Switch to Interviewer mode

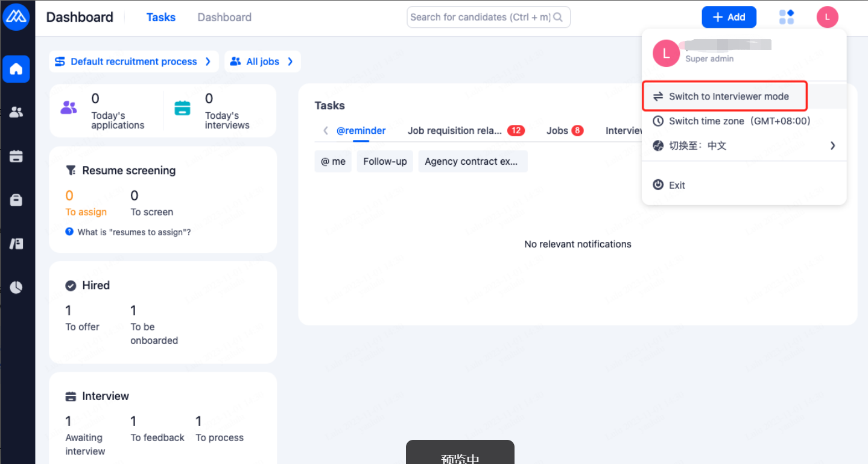coord(728,97)
